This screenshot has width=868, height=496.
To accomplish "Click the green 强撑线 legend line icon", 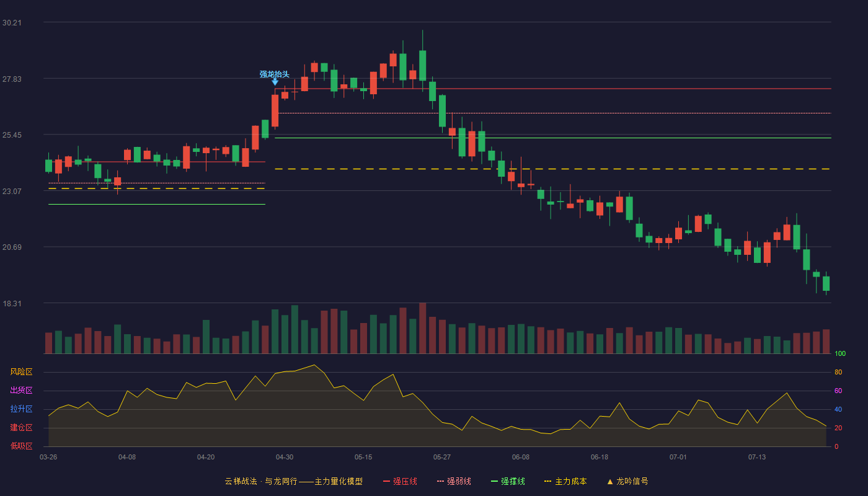I will 494,481.
